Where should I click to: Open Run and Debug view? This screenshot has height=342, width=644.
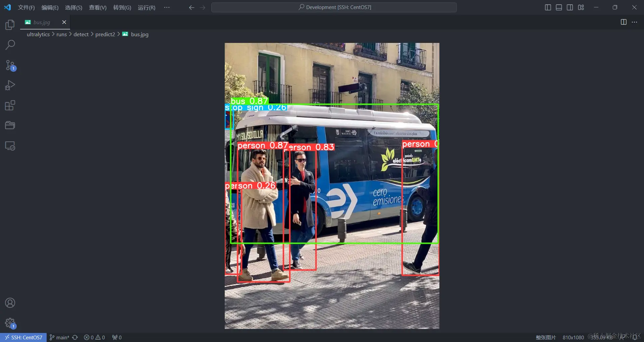click(x=10, y=85)
